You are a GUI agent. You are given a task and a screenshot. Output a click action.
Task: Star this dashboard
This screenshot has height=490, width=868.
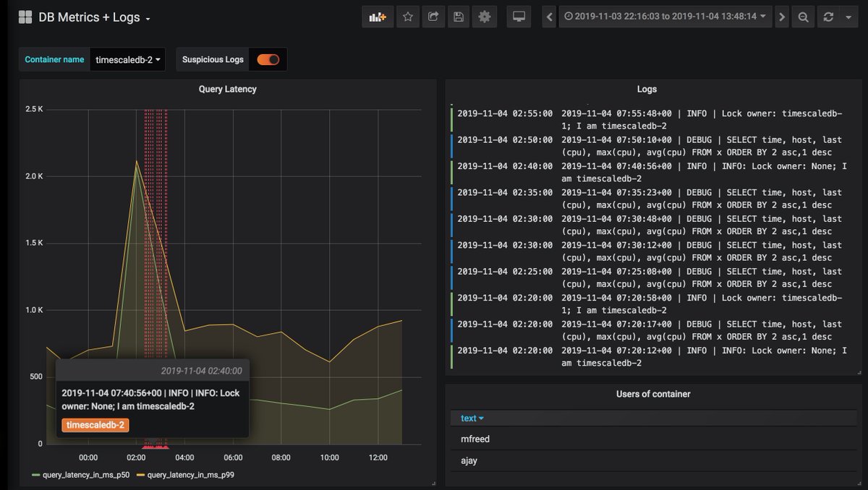[x=408, y=17]
